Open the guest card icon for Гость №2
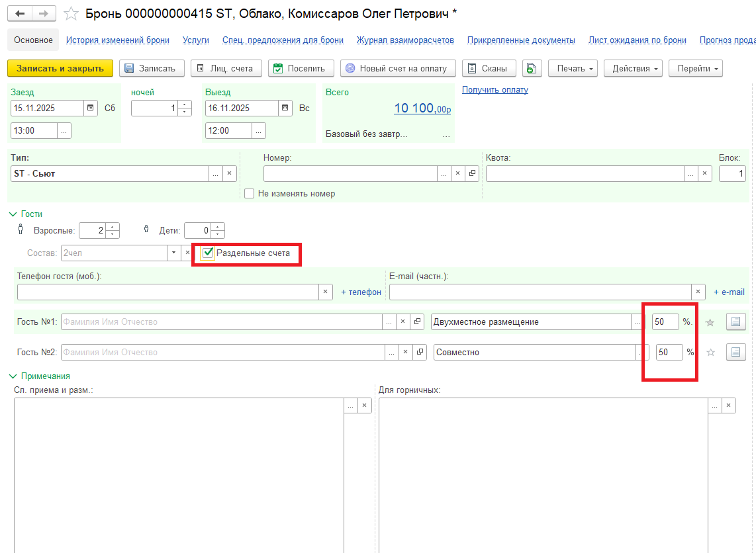The width and height of the screenshot is (756, 553). tap(735, 353)
